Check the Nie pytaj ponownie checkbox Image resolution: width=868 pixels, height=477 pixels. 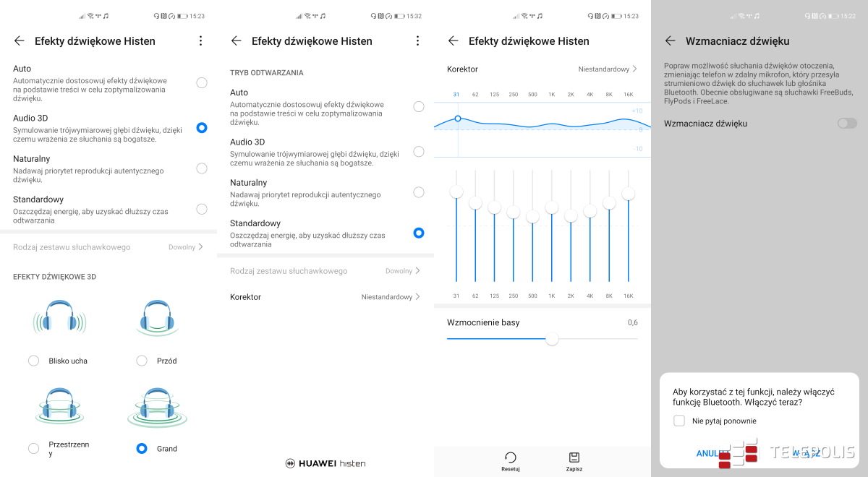coord(679,421)
